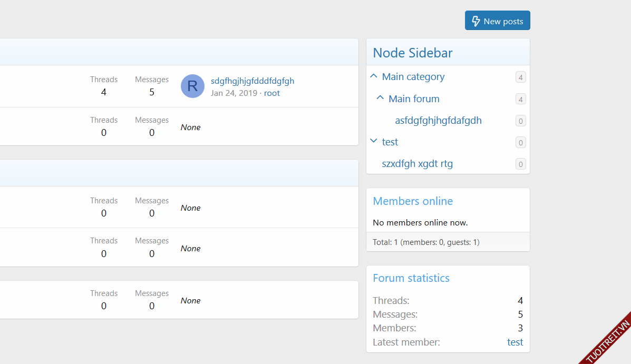Click the Node Sidebar heading
The image size is (631, 364).
(x=412, y=53)
